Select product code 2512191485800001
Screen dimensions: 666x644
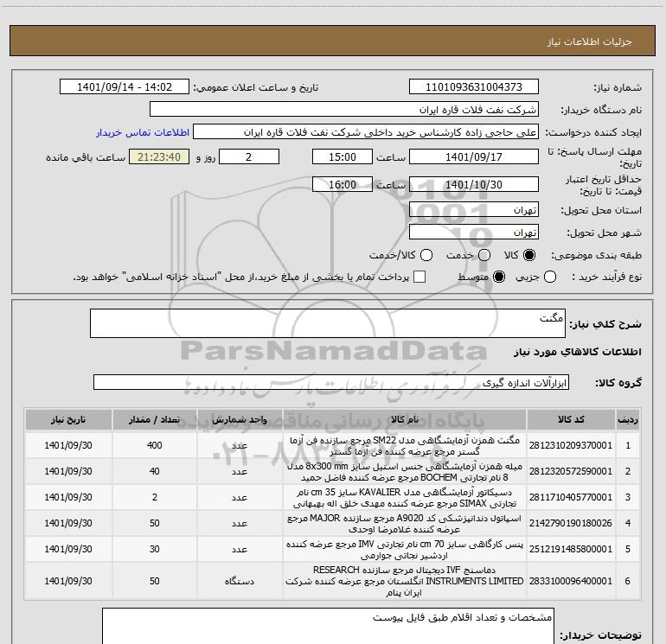[x=571, y=549]
